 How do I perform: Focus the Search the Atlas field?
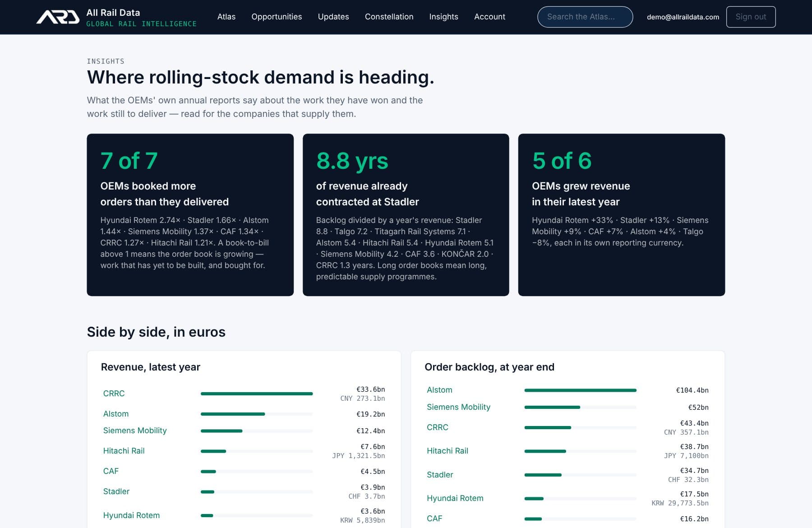point(585,17)
